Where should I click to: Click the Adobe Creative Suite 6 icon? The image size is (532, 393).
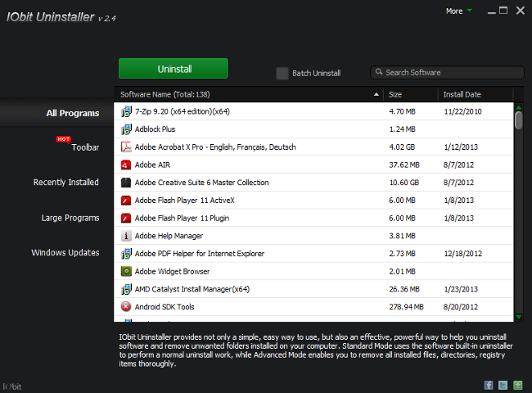(x=126, y=183)
